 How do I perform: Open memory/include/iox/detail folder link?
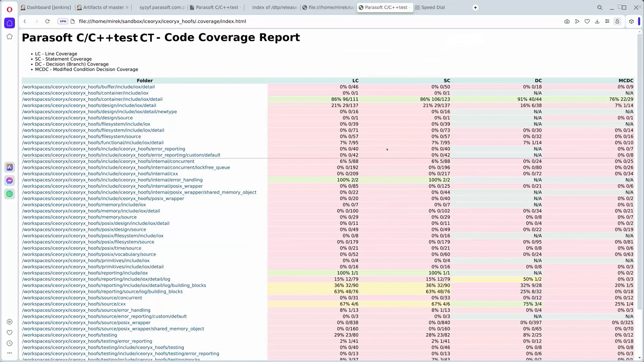(x=91, y=211)
